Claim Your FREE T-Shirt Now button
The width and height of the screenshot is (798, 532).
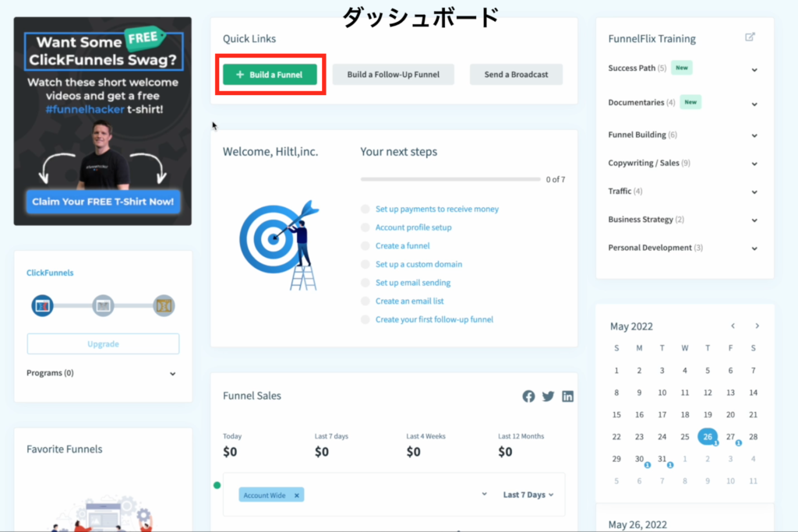point(103,202)
